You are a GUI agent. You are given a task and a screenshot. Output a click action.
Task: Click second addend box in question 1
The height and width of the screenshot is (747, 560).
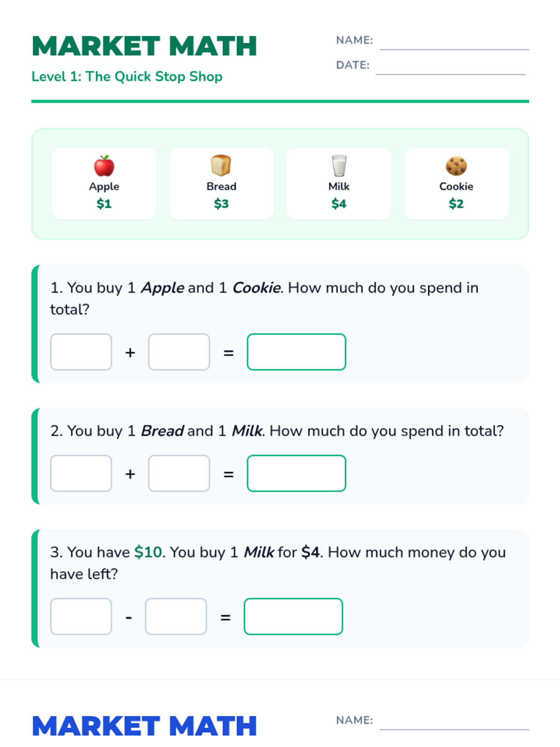pos(179,352)
